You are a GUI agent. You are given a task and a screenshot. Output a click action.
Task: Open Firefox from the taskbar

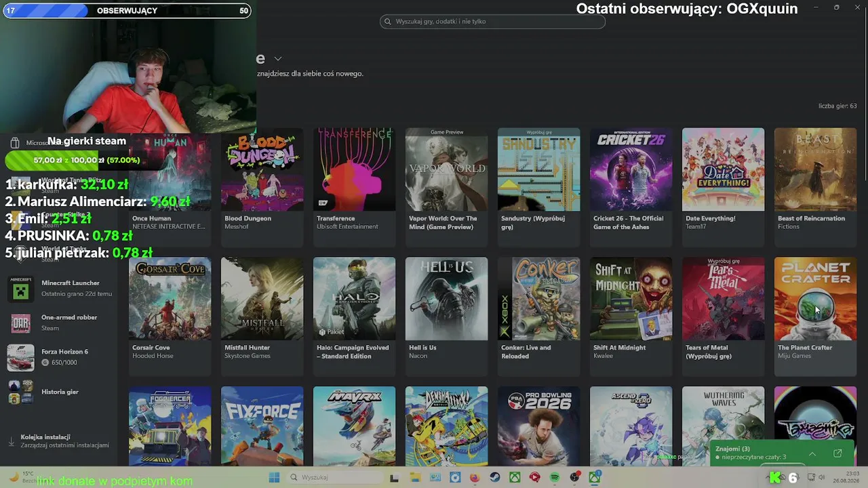[475, 478]
